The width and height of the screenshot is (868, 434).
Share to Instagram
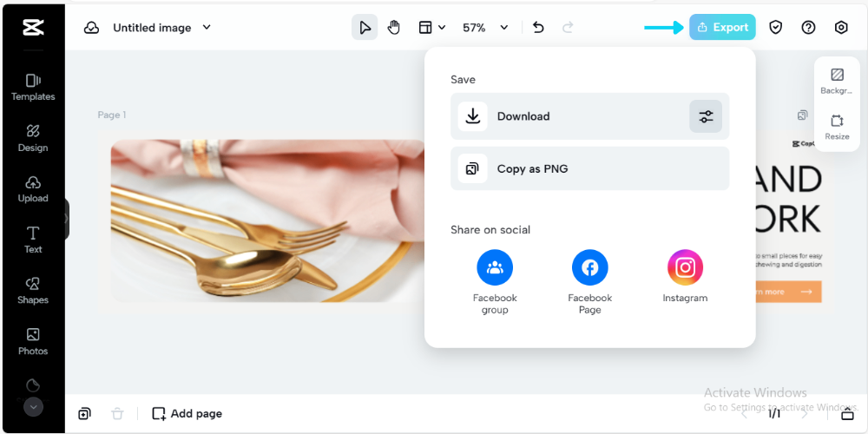coord(686,276)
